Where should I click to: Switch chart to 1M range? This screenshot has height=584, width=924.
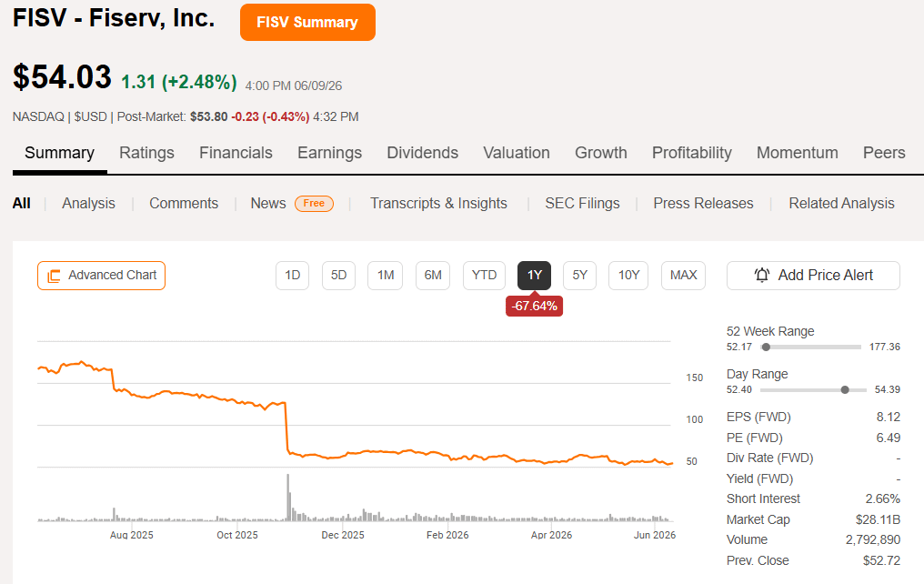pos(386,276)
